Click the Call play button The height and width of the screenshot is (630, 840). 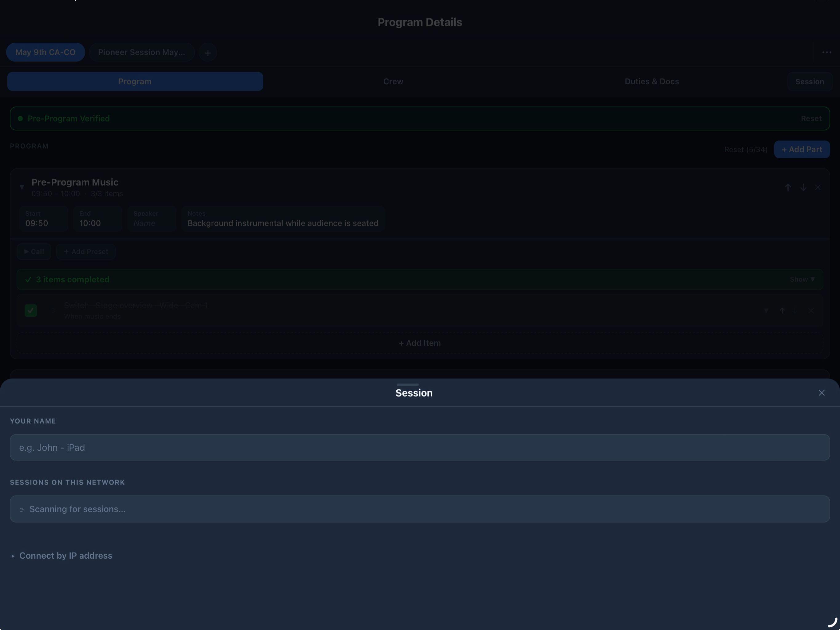pyautogui.click(x=34, y=252)
